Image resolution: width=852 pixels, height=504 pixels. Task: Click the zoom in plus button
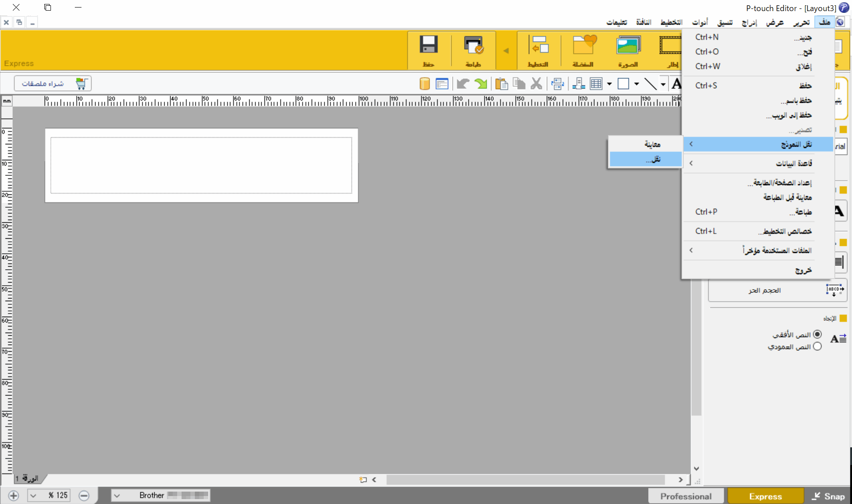tap(13, 496)
